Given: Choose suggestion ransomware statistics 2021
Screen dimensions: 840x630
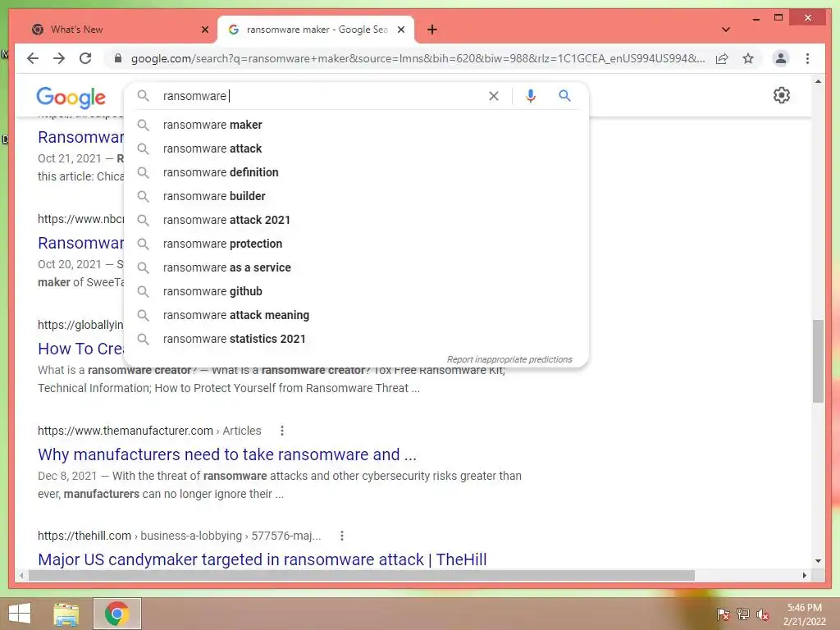Looking at the screenshot, I should [x=356, y=339].
